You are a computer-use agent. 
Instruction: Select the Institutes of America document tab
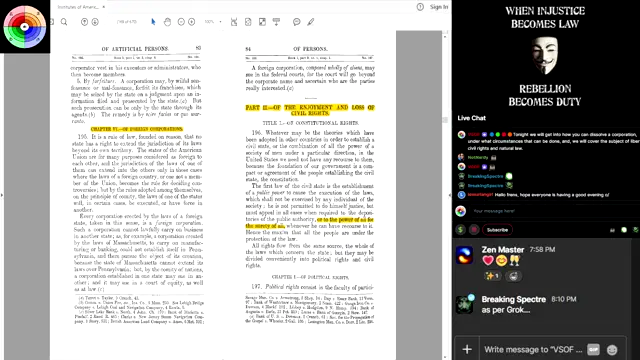click(78, 7)
